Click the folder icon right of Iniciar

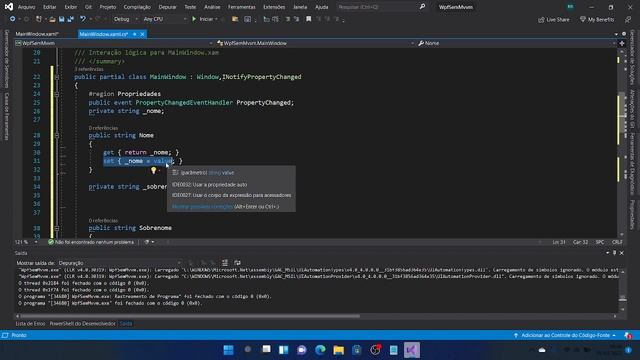point(235,19)
